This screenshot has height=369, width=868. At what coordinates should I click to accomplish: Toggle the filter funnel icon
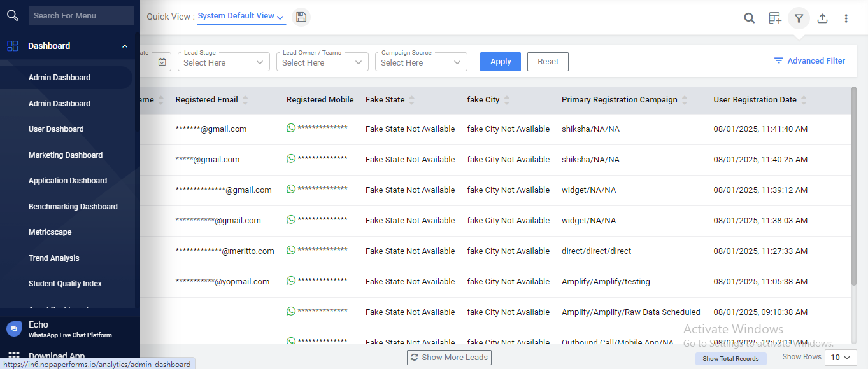click(x=799, y=18)
